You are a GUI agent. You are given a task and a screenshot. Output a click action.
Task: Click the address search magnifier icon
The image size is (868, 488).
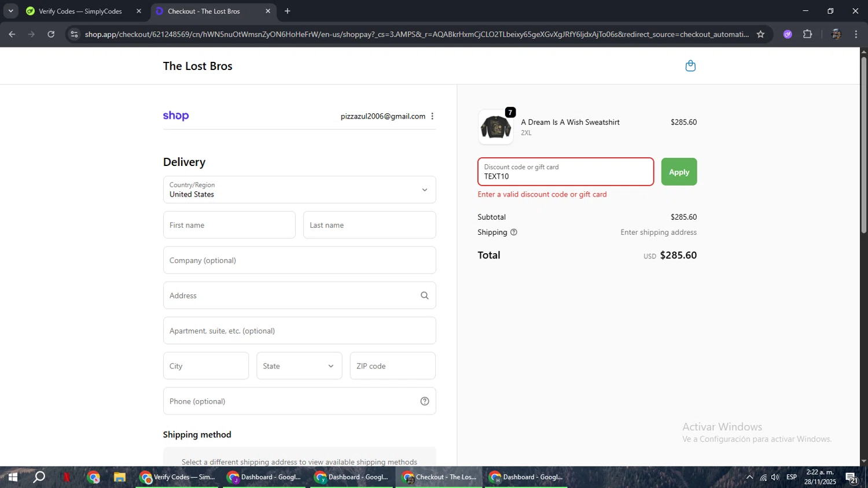(x=425, y=295)
